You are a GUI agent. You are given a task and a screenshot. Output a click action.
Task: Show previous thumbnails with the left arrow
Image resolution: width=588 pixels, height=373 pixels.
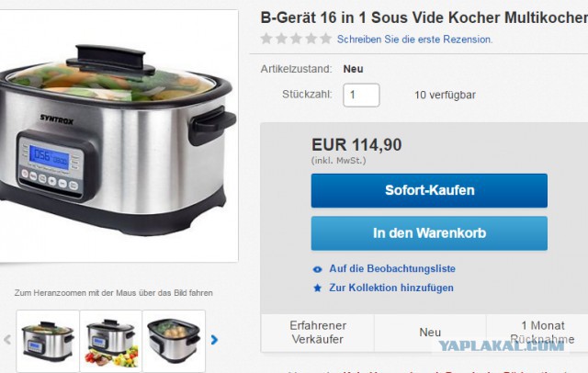(7, 340)
